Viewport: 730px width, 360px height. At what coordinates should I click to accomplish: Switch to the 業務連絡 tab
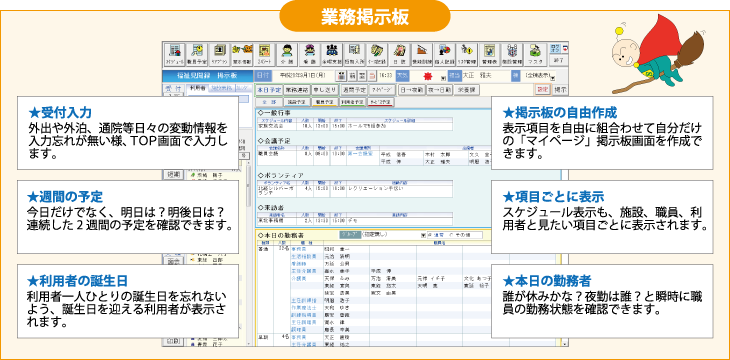tap(297, 90)
